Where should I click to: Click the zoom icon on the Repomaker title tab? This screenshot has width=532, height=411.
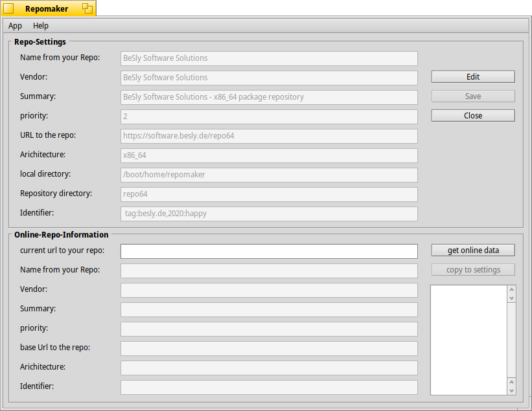pos(87,9)
